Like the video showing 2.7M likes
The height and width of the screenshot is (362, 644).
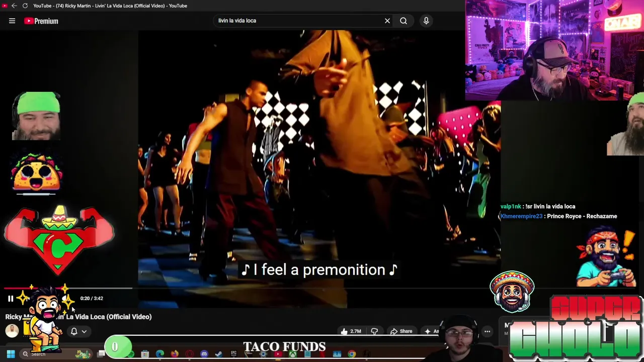coord(351,331)
